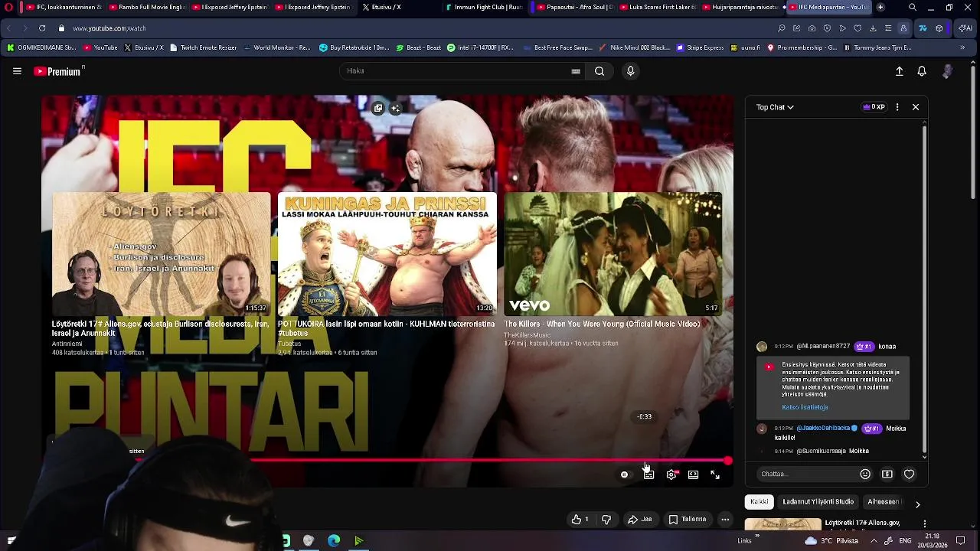980x551 pixels.
Task: Open options for Löytöretki sidebar video
Action: pyautogui.click(x=924, y=524)
